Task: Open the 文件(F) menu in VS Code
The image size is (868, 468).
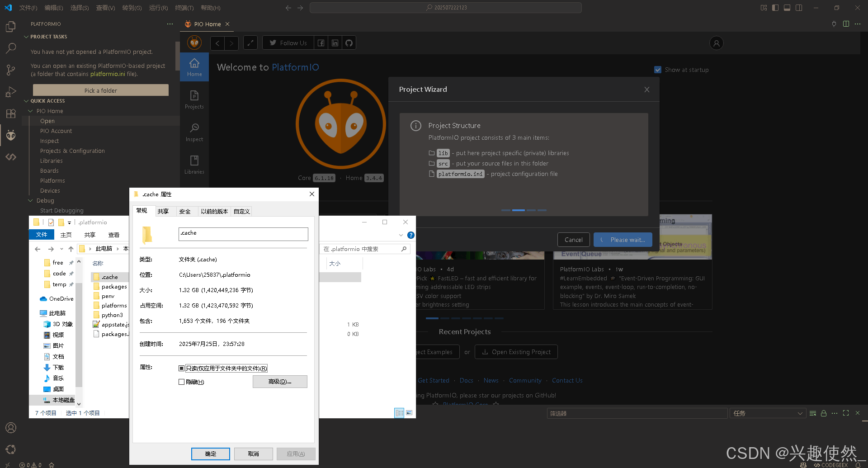Action: click(x=28, y=8)
